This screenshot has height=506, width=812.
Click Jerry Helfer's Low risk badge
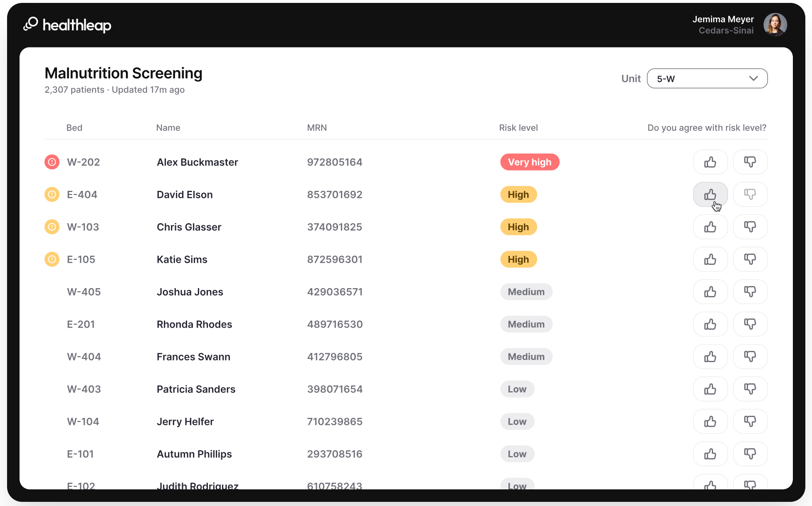point(517,421)
